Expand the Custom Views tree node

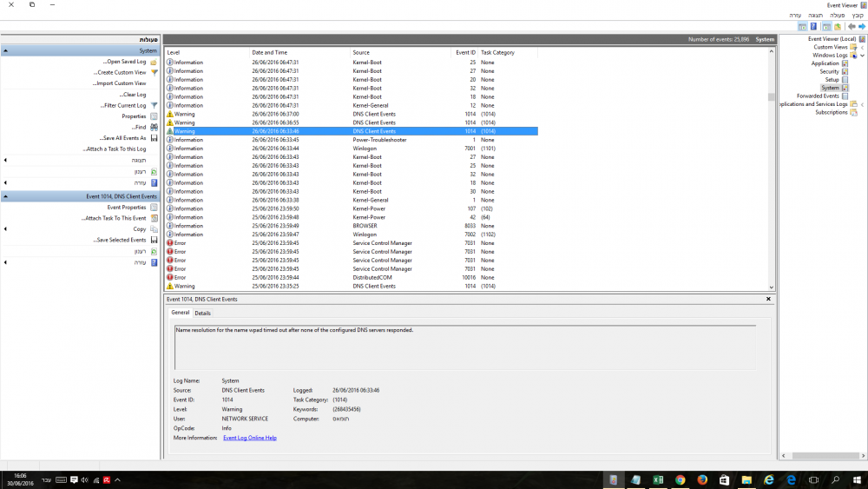click(x=863, y=47)
